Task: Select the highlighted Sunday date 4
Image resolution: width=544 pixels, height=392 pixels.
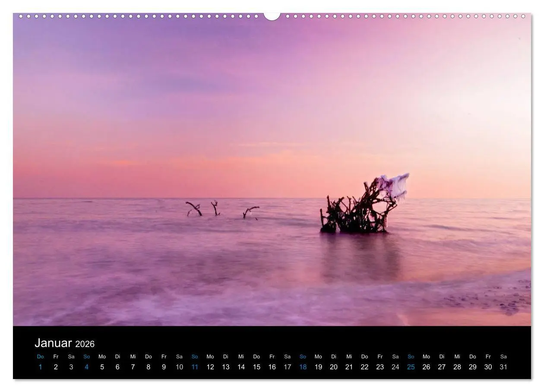Action: 86,367
